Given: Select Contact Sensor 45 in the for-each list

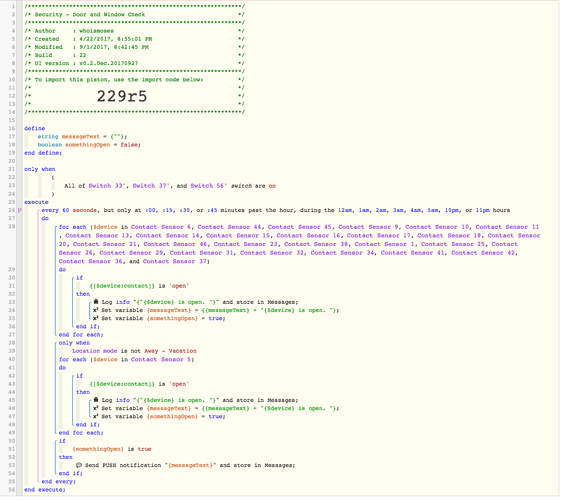Looking at the screenshot, I should click(x=299, y=228).
